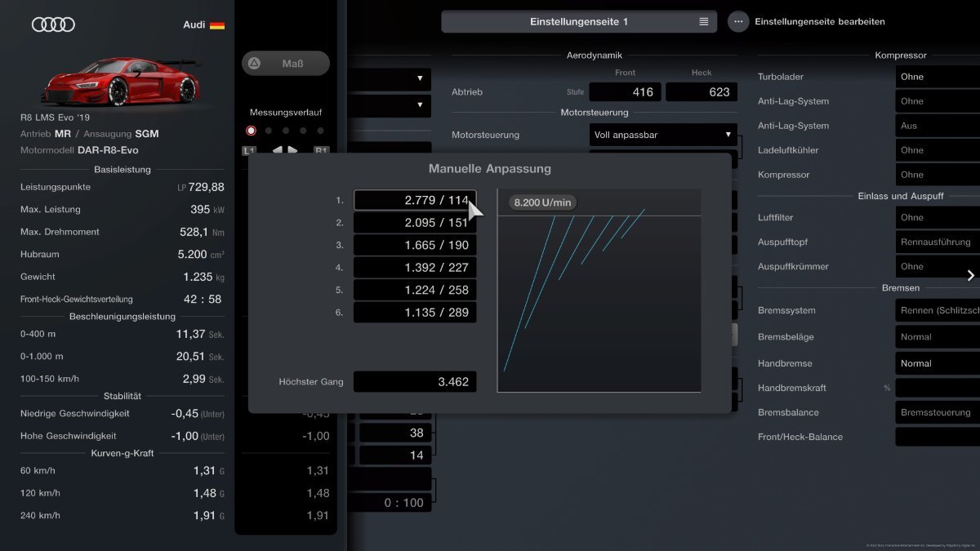Click the 240 km/h value 1,91 G

point(208,515)
